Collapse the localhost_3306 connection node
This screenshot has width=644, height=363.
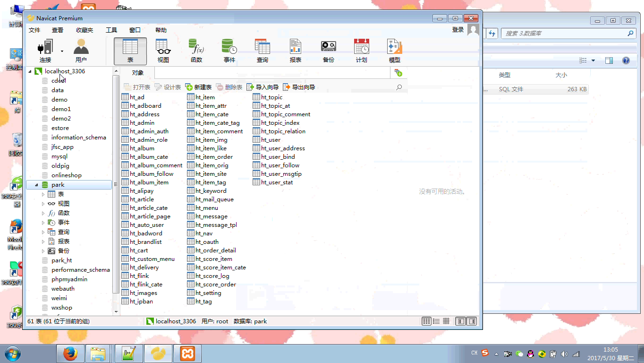(x=30, y=71)
